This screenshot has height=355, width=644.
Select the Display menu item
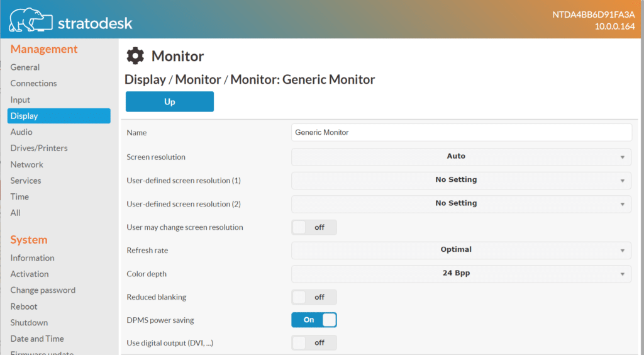pos(58,116)
